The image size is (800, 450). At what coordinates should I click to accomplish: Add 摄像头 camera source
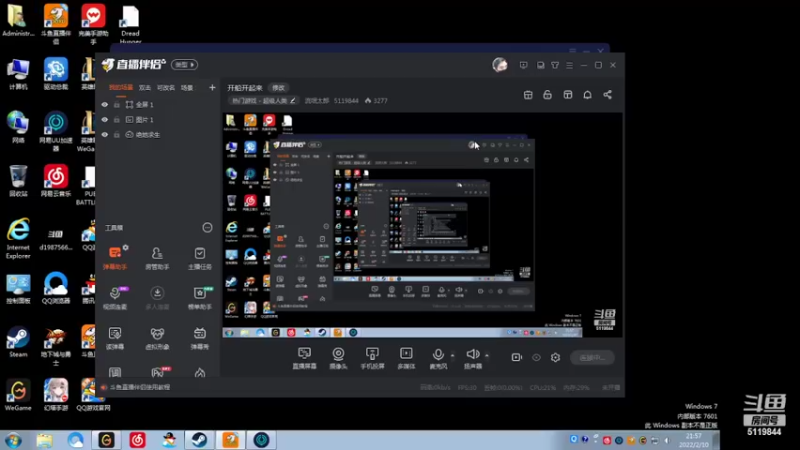(338, 358)
